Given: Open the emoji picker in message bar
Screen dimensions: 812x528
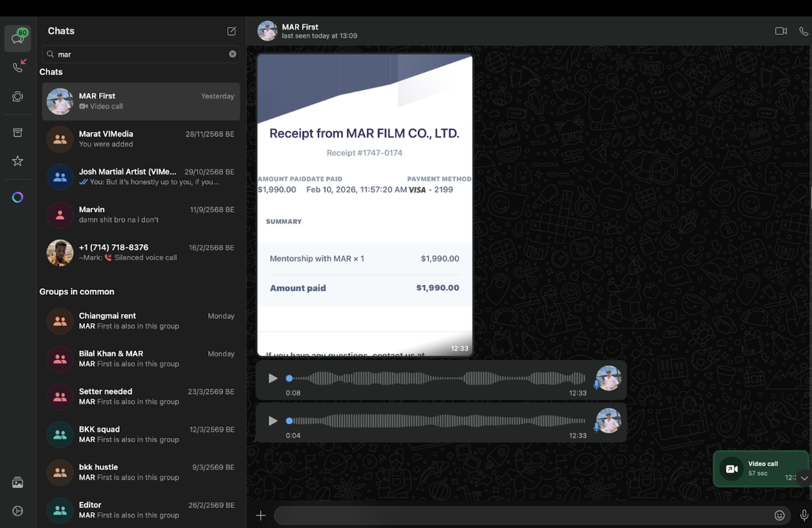Looking at the screenshot, I should coord(779,516).
